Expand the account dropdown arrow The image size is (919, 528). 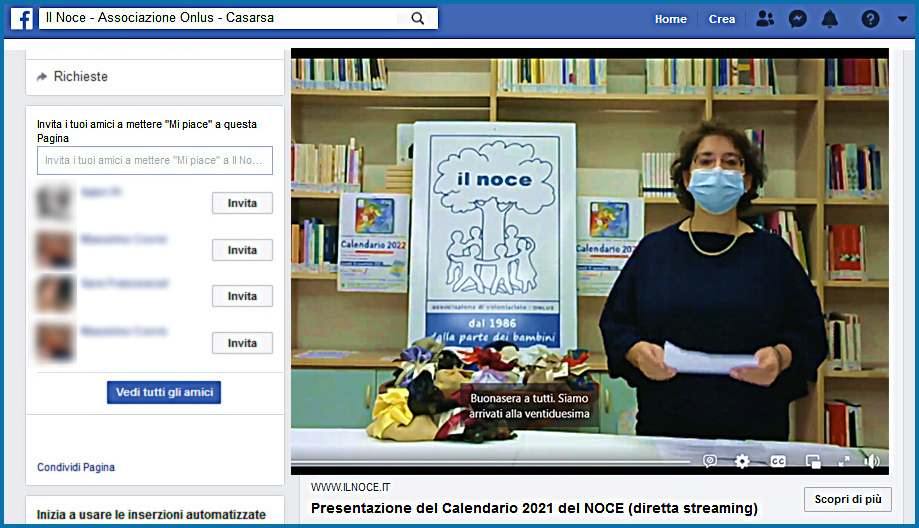(902, 19)
